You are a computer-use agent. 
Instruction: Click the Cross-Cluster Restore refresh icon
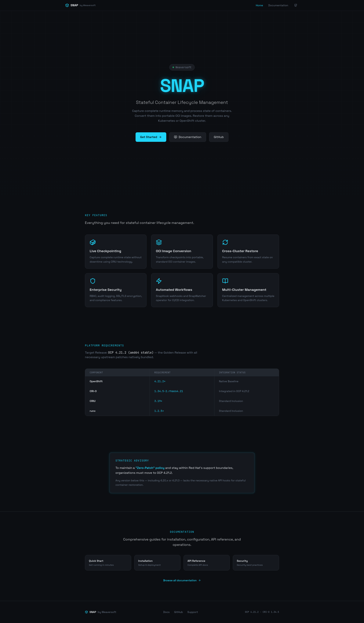[225, 242]
